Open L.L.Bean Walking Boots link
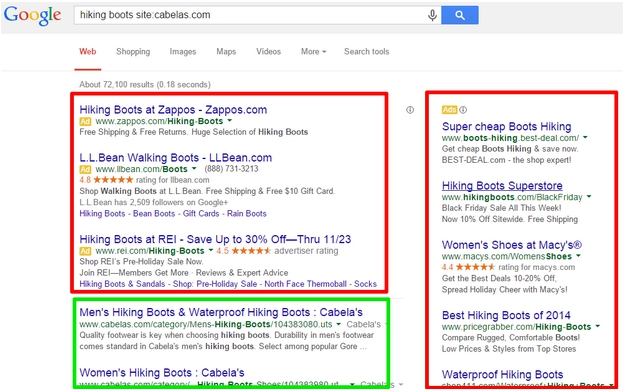Viewport: 623px width, 391px height. [176, 157]
